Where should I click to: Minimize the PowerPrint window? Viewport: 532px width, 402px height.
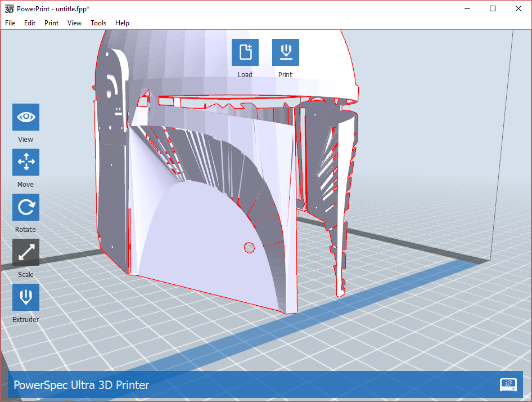[467, 8]
